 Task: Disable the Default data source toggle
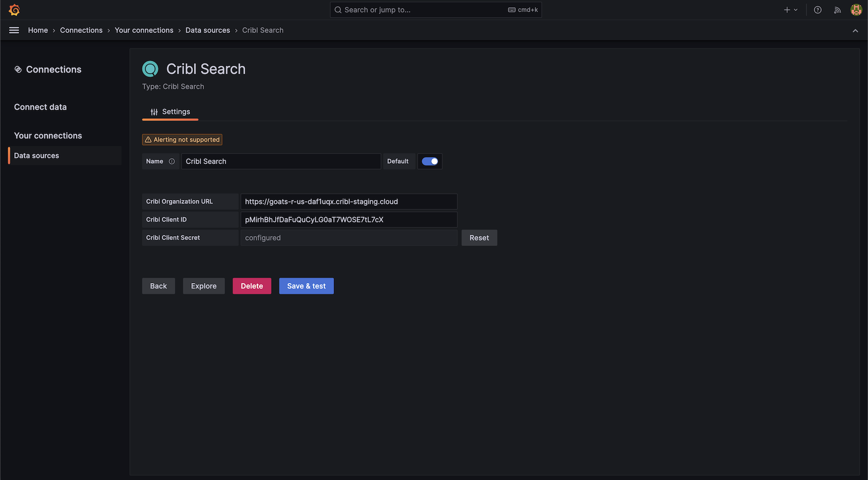point(429,161)
